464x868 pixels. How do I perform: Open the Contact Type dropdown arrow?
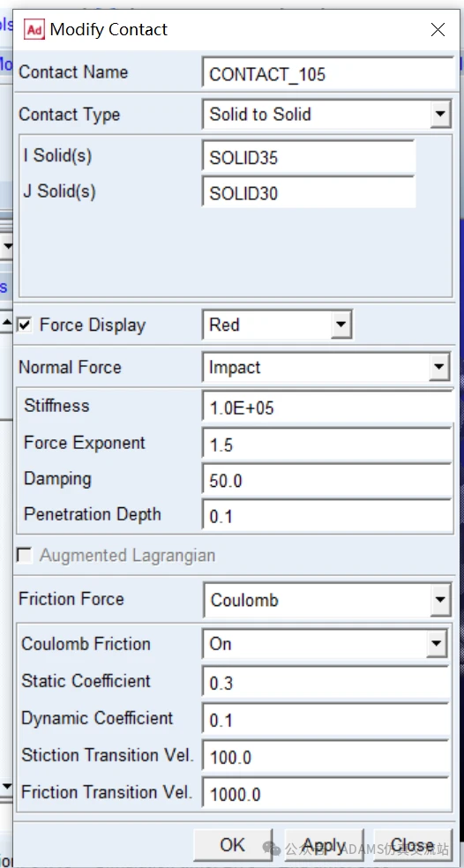pos(439,115)
